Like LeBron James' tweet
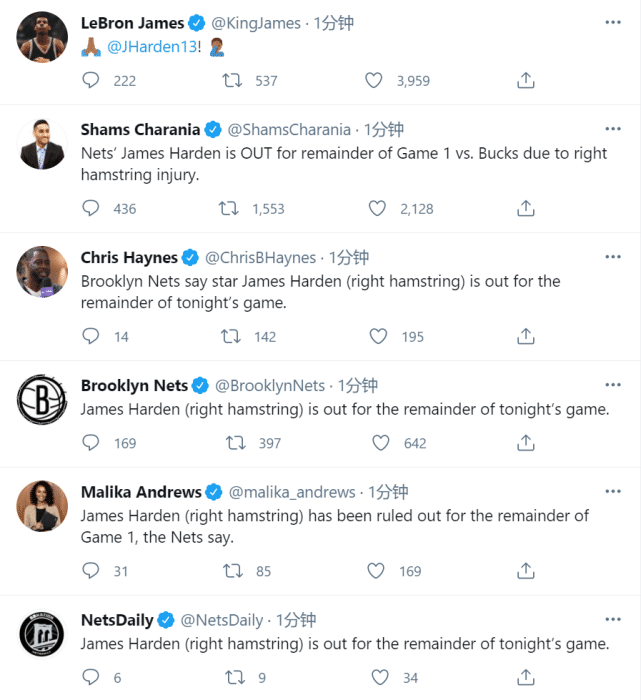This screenshot has width=641, height=700. (x=374, y=81)
